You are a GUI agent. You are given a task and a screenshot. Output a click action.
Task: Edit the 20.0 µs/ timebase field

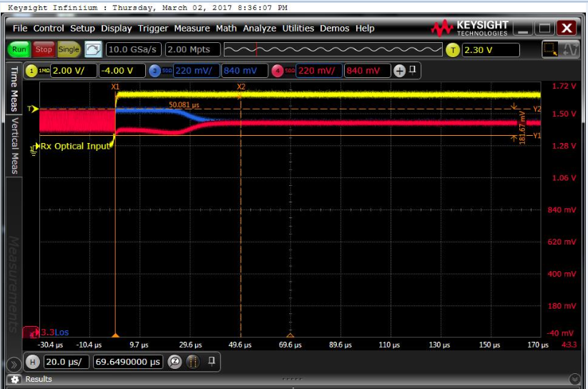(x=66, y=362)
